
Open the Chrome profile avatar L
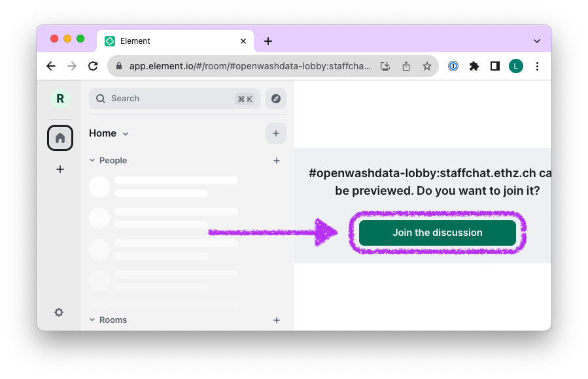516,66
